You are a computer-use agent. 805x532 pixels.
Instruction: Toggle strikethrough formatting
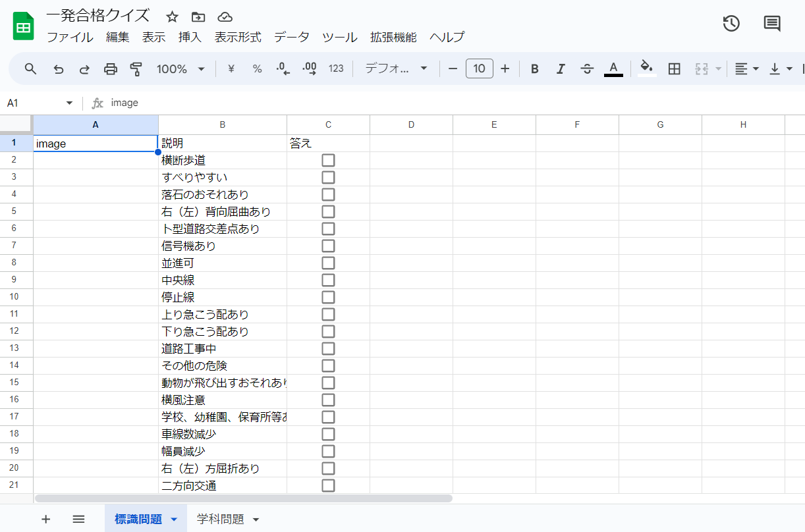(588, 68)
